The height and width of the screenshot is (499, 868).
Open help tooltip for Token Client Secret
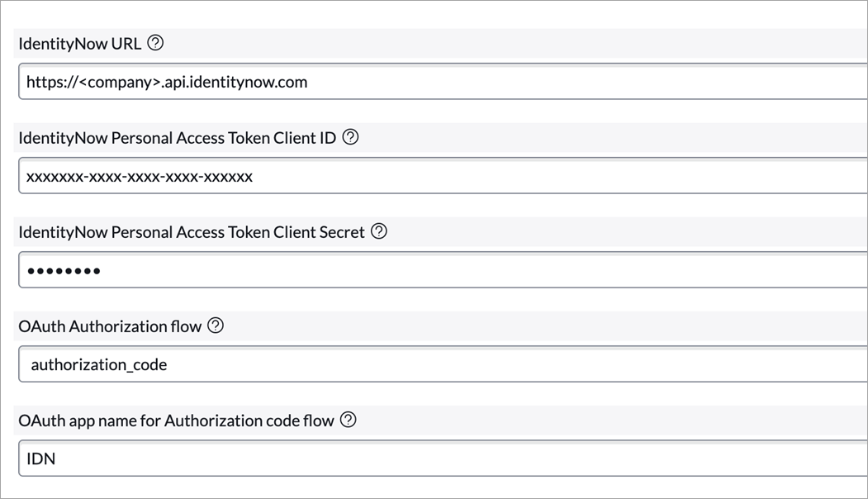tap(378, 231)
